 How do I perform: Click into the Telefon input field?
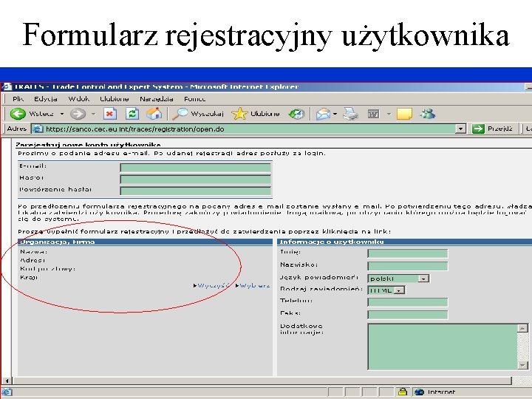coord(407,302)
